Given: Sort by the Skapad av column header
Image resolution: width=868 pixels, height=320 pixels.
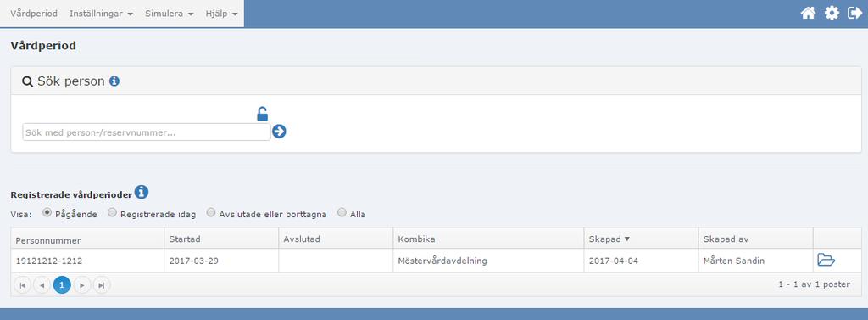Looking at the screenshot, I should click(755, 239).
